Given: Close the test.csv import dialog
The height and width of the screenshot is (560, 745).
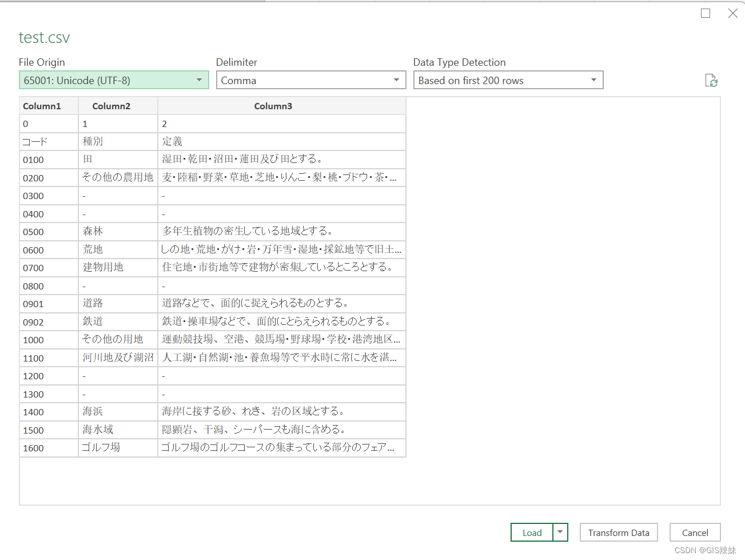Looking at the screenshot, I should click(x=732, y=13).
